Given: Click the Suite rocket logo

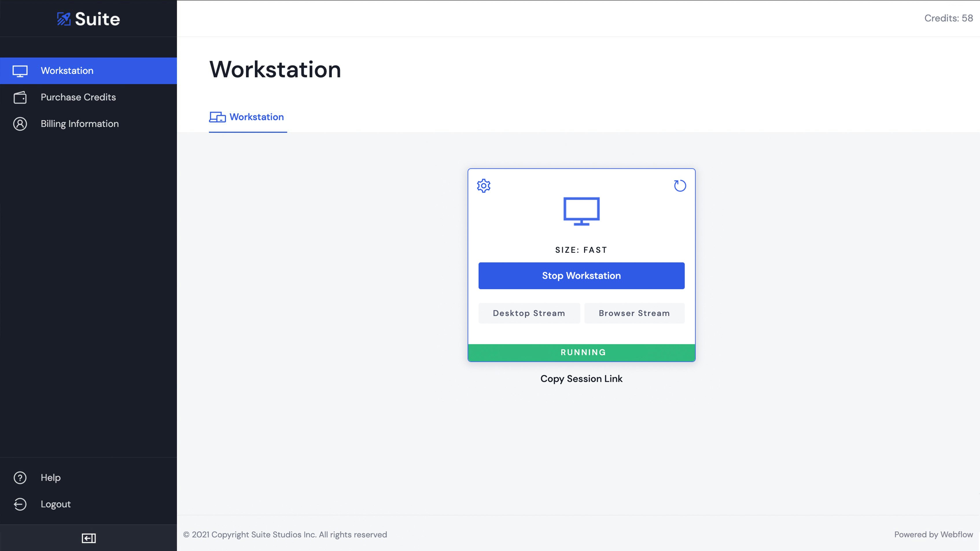Looking at the screenshot, I should tap(64, 19).
